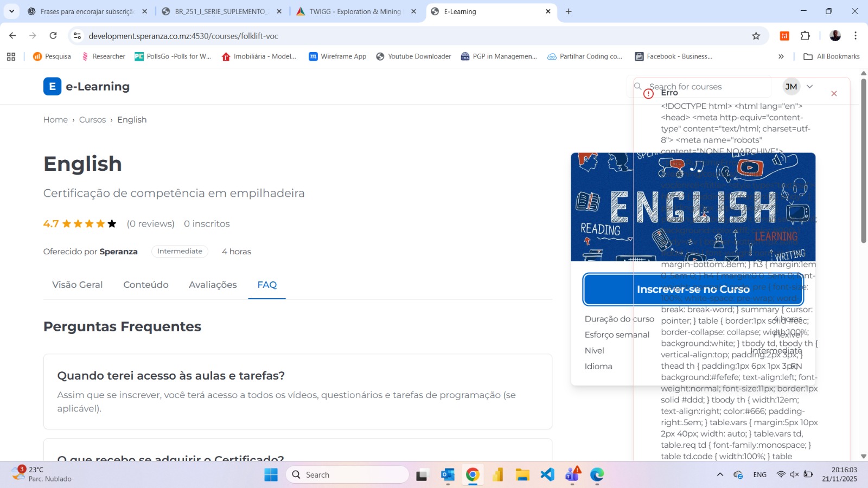Open the tab search dropdown arrow
Image resolution: width=868 pixels, height=488 pixels.
(x=11, y=11)
